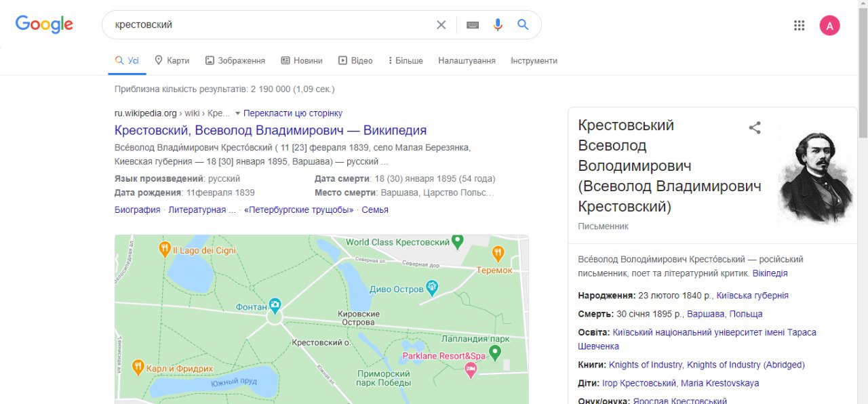Click the Google logo
868x404 pixels.
tap(44, 24)
